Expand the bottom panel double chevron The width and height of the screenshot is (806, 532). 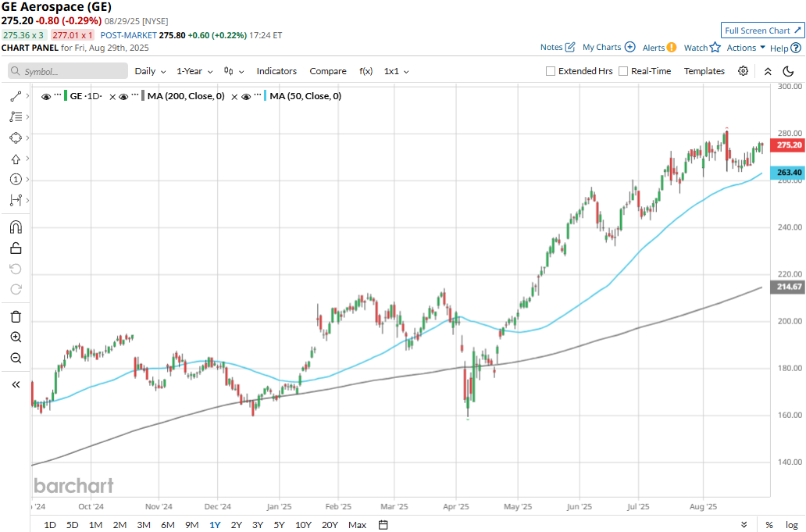(x=744, y=525)
